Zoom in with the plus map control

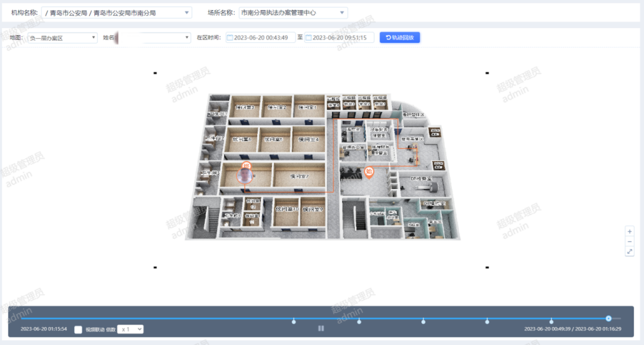(x=630, y=231)
